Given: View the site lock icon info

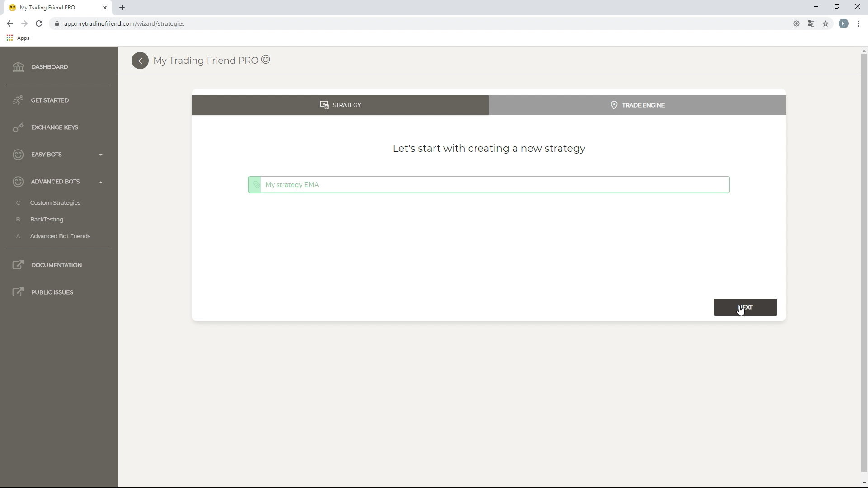Looking at the screenshot, I should point(57,23).
